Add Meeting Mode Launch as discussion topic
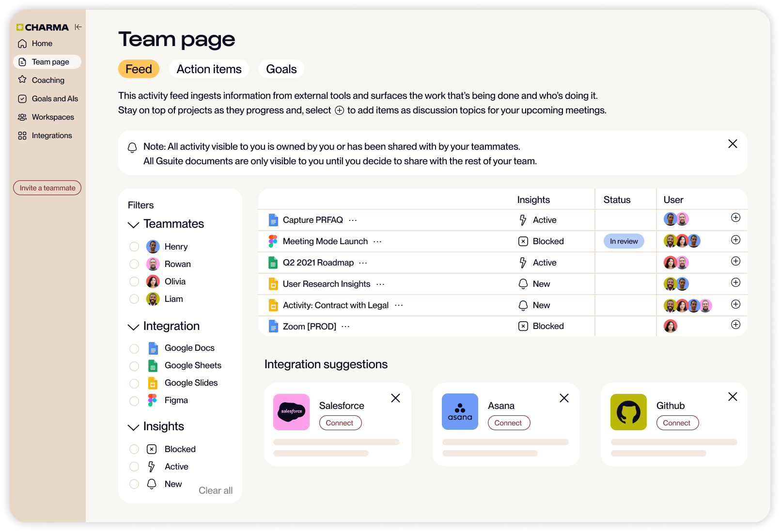Image resolution: width=780 pixels, height=532 pixels. tap(735, 240)
